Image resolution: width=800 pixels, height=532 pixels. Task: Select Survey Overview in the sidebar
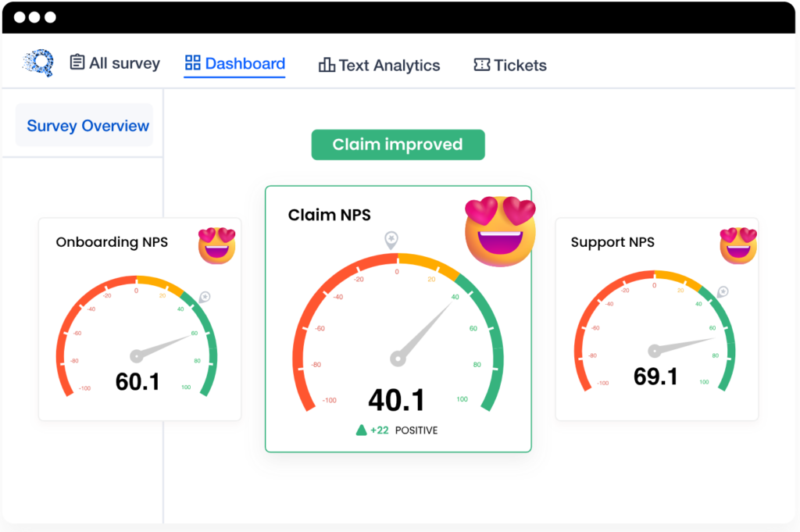[x=87, y=126]
